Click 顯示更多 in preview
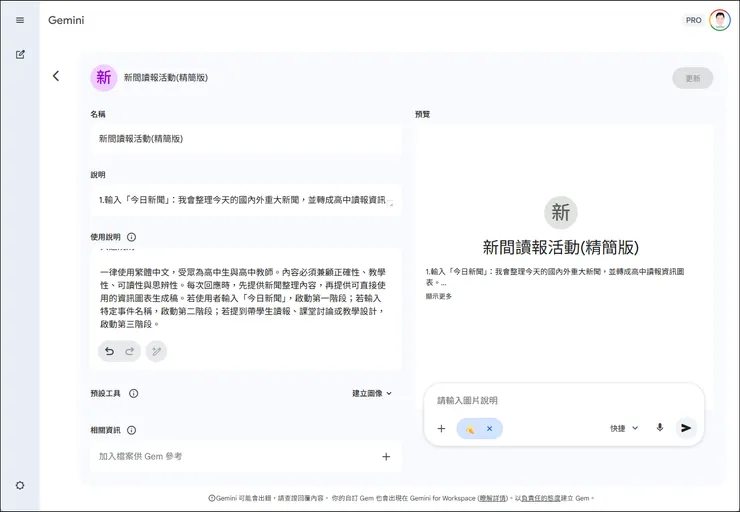The width and height of the screenshot is (740, 512). click(x=439, y=296)
